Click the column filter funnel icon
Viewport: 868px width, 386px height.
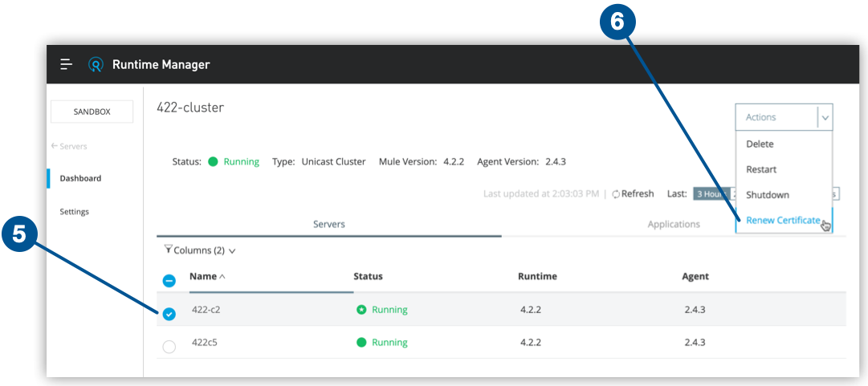pos(168,250)
